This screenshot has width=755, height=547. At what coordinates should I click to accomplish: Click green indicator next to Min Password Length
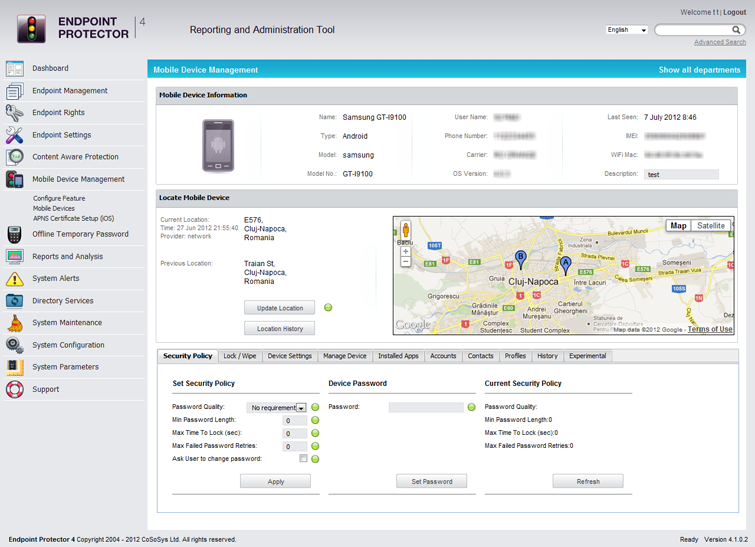coord(315,420)
